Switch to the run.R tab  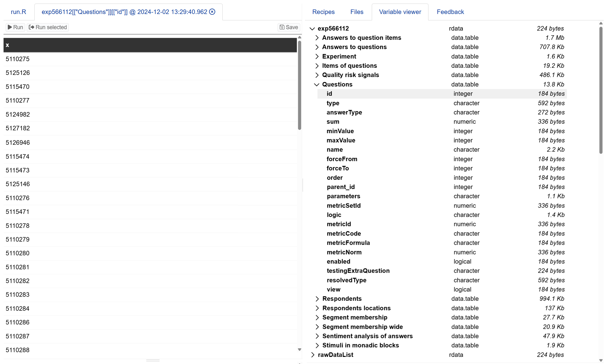[x=18, y=12]
